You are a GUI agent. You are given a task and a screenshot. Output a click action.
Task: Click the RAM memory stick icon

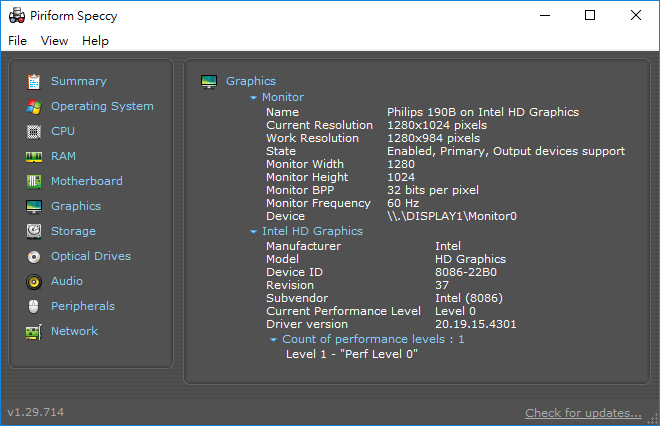click(x=34, y=156)
